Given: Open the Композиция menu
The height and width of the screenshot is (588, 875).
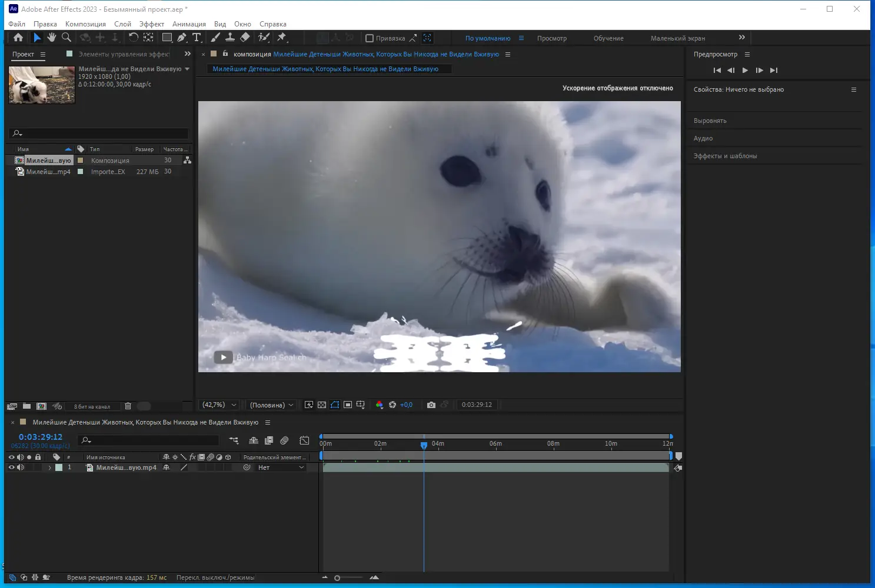Looking at the screenshot, I should (85, 24).
